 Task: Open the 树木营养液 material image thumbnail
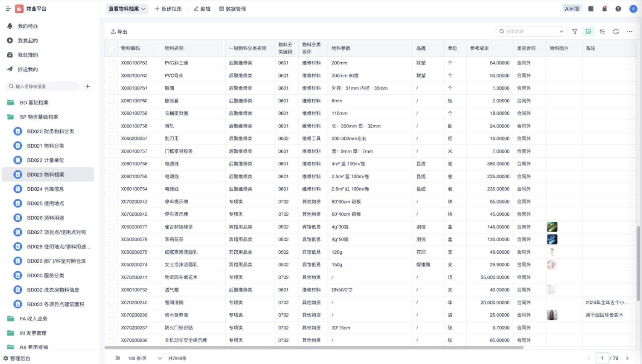[552, 315]
